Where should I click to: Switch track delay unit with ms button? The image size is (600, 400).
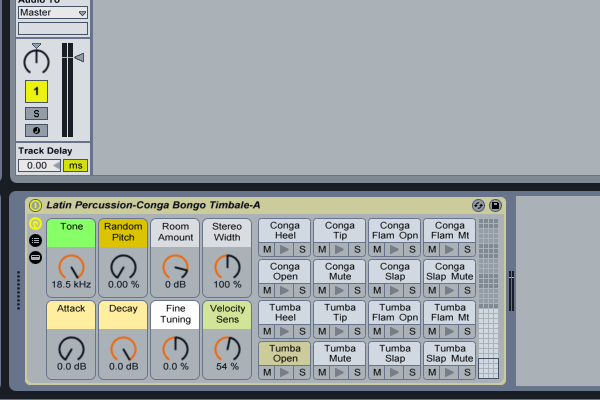[x=76, y=165]
